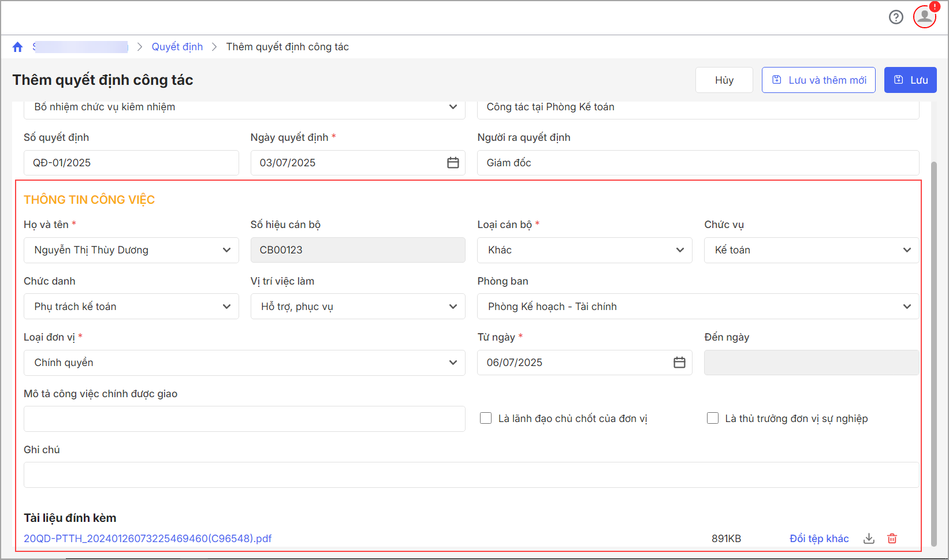Click the Ghi chú text field
Image resolution: width=949 pixels, height=560 pixels.
coord(471,475)
